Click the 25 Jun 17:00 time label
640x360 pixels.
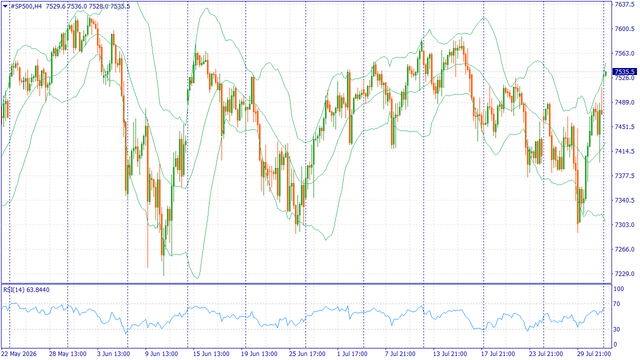307,353
